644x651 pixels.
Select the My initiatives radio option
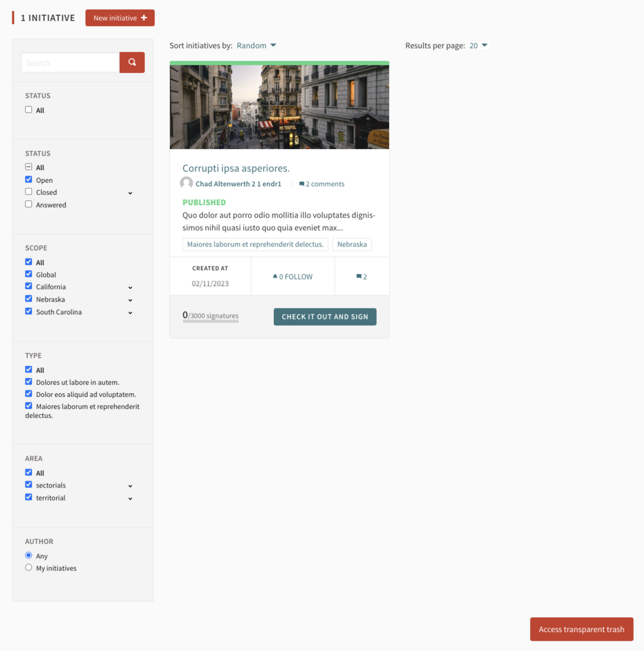(29, 568)
